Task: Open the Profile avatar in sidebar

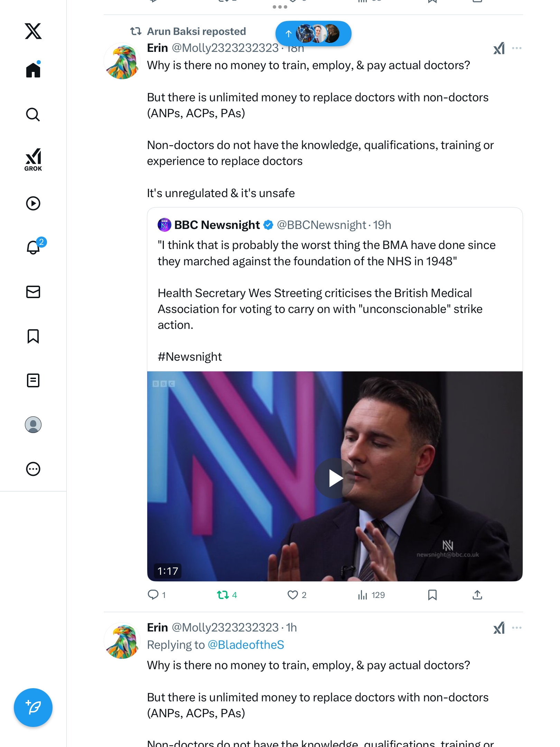Action: click(x=33, y=425)
